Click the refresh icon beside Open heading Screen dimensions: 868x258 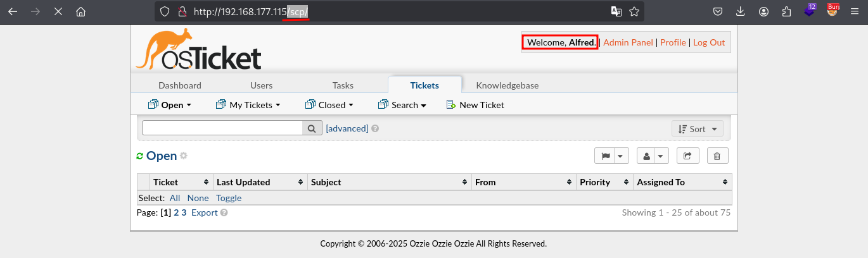[x=140, y=156]
